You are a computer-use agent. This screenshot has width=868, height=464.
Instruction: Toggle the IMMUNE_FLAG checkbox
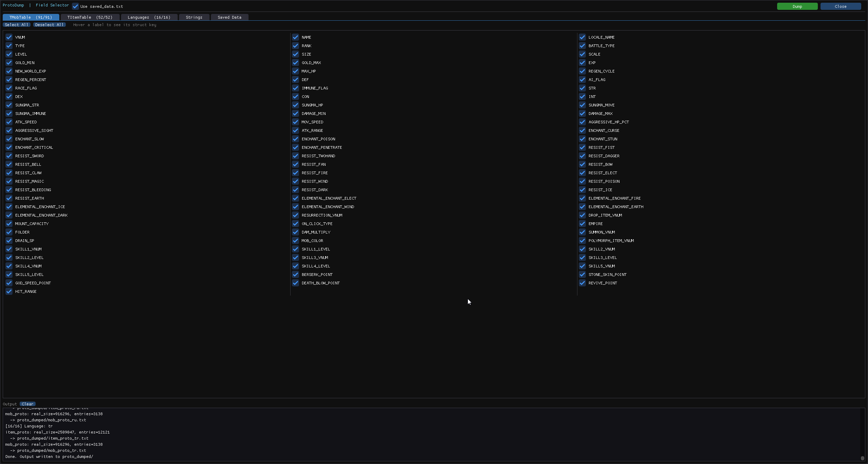coord(296,88)
